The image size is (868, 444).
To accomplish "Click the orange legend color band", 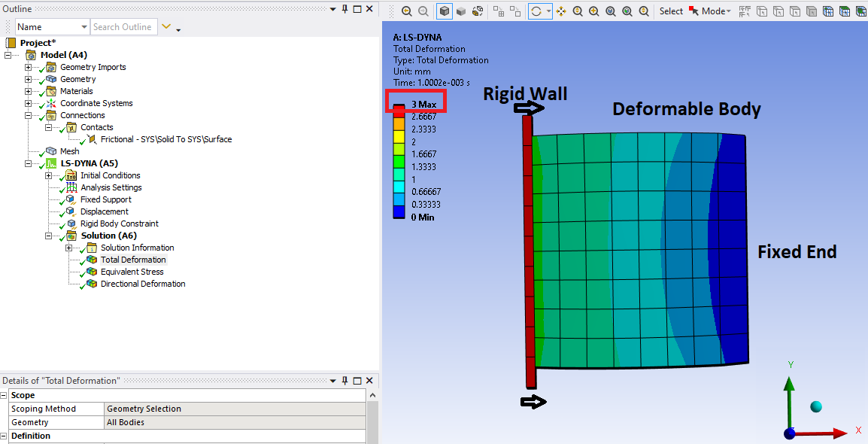I will [x=399, y=123].
